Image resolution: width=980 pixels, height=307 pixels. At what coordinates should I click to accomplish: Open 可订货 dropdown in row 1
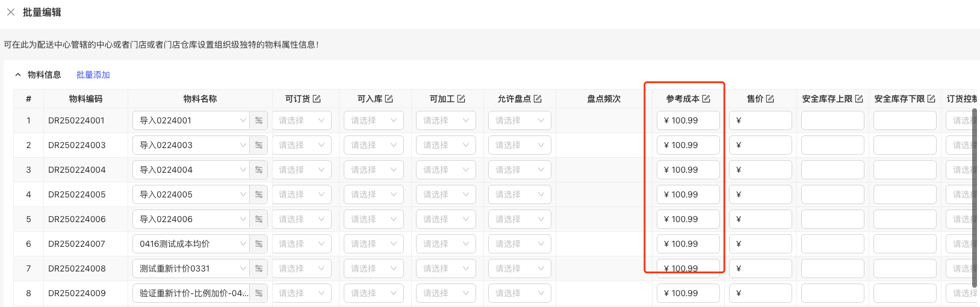[302, 120]
